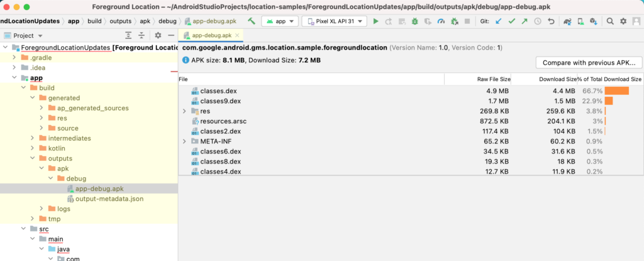
Task: Open IDE settings gear in main toolbar
Action: coord(623,21)
